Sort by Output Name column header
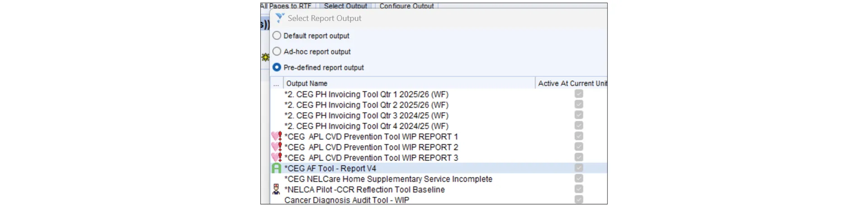The image size is (868, 207). (307, 83)
